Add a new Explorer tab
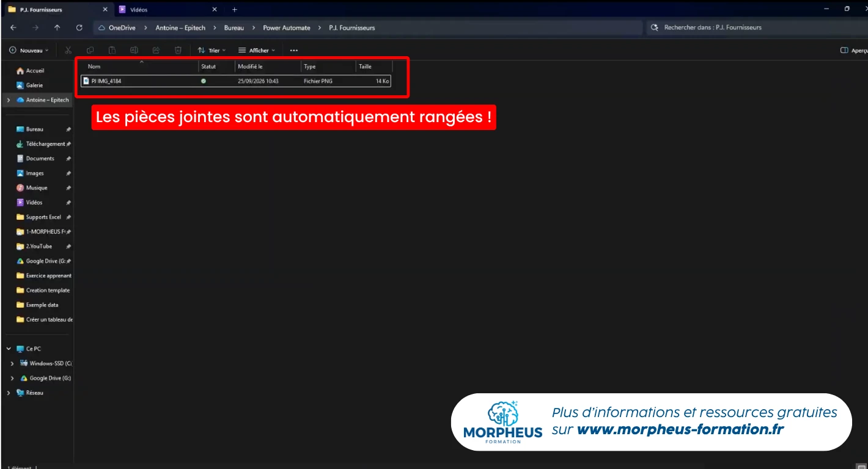This screenshot has height=469, width=868. 234,10
